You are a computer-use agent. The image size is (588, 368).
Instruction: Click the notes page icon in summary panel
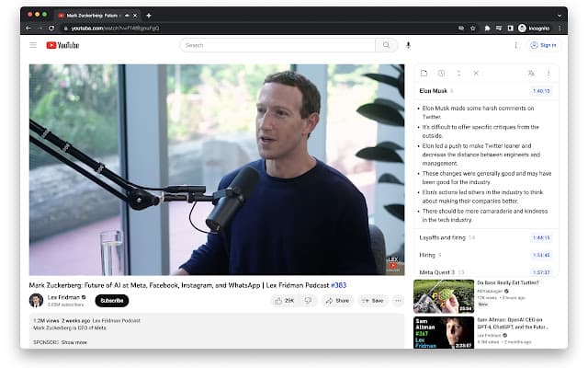(x=424, y=73)
